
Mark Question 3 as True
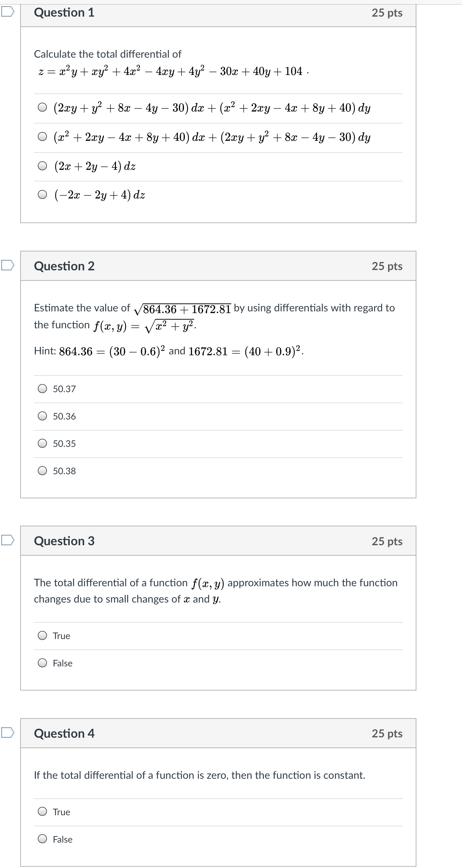42,636
